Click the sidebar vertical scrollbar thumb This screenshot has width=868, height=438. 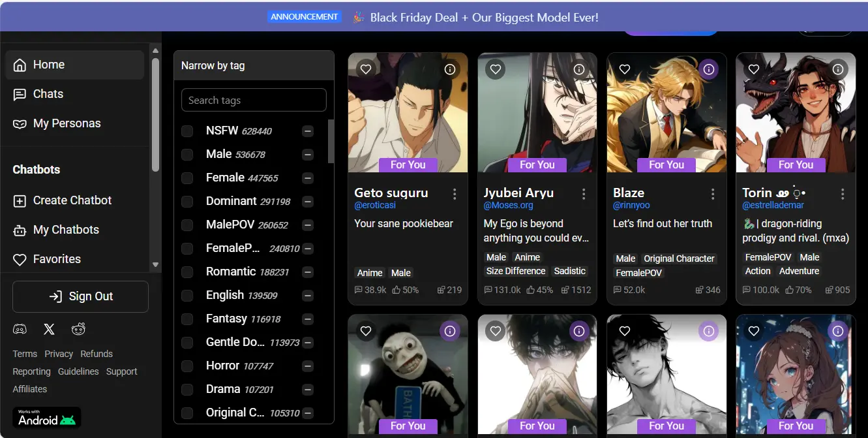155,114
